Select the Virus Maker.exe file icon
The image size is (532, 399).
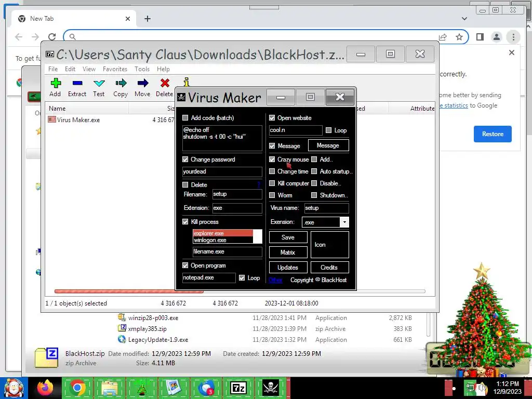[52, 119]
